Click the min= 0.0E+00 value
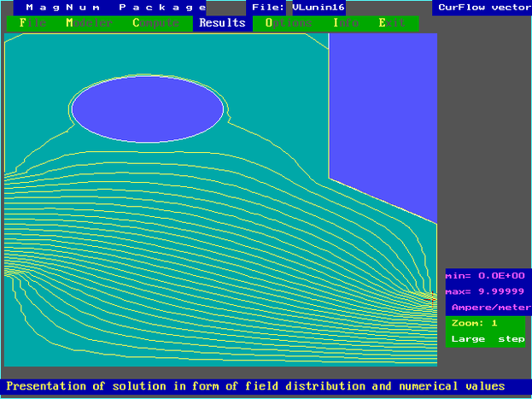This screenshot has width=532, height=399. click(x=485, y=276)
